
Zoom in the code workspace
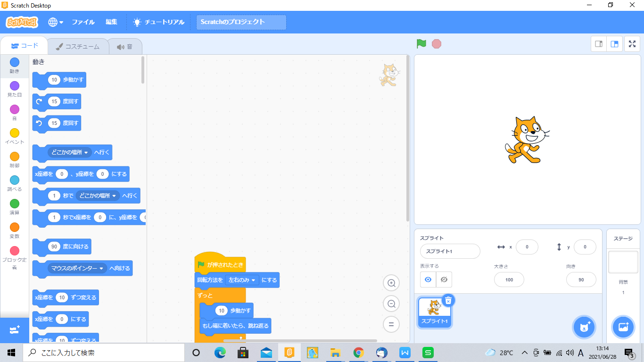pos(391,283)
